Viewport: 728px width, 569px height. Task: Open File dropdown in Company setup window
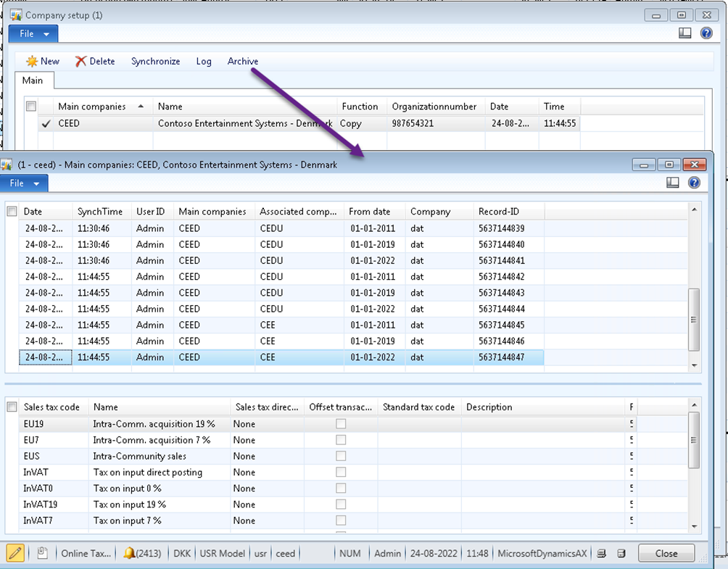pyautogui.click(x=33, y=33)
